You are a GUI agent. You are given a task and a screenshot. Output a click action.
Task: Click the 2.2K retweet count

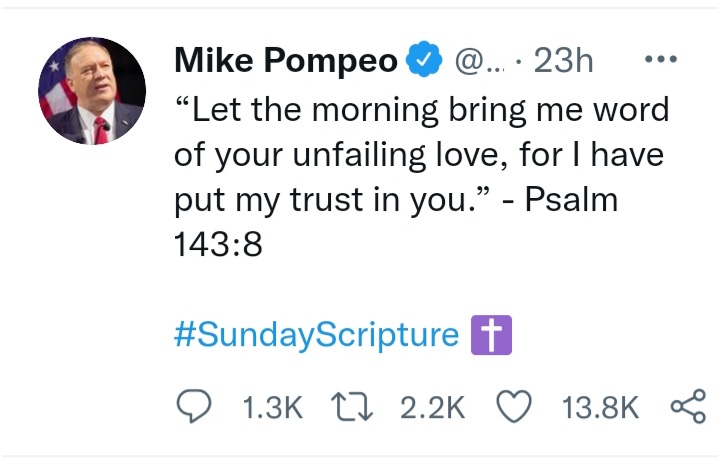pyautogui.click(x=432, y=407)
